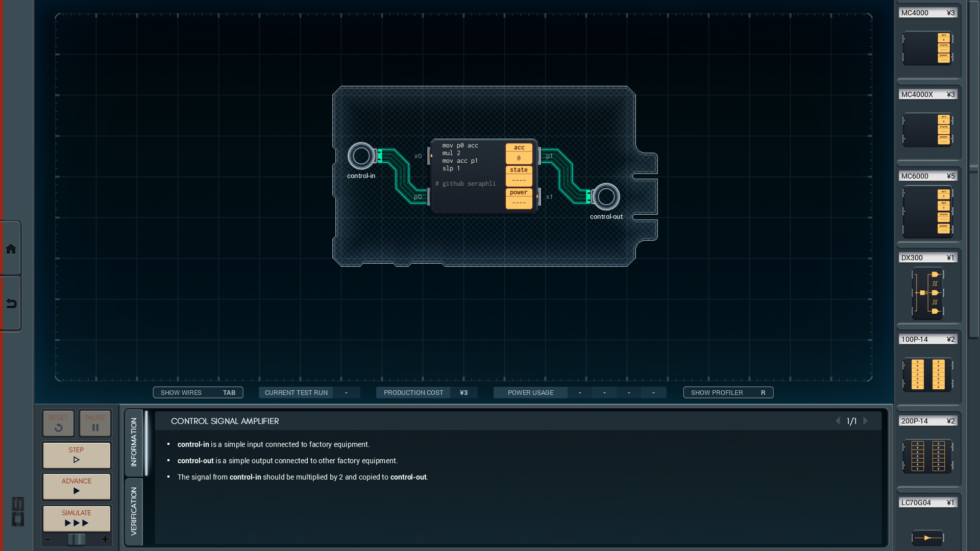
Task: Click the simulation speed slider handle
Action: pos(77,539)
